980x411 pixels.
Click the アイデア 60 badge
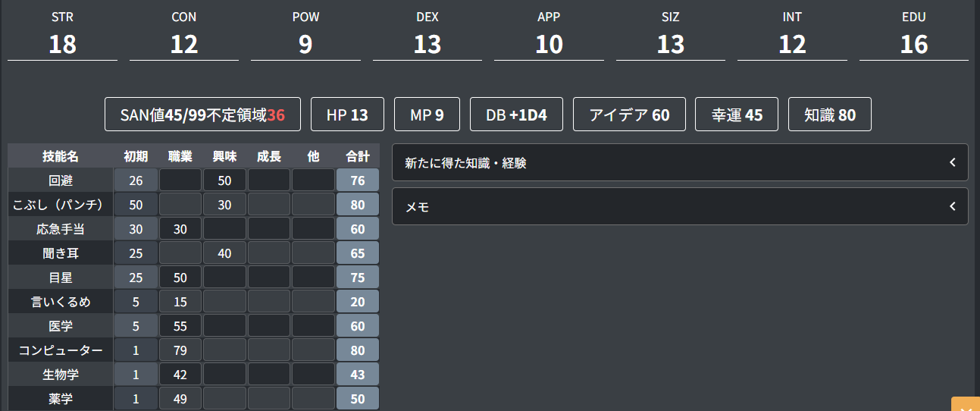click(629, 115)
